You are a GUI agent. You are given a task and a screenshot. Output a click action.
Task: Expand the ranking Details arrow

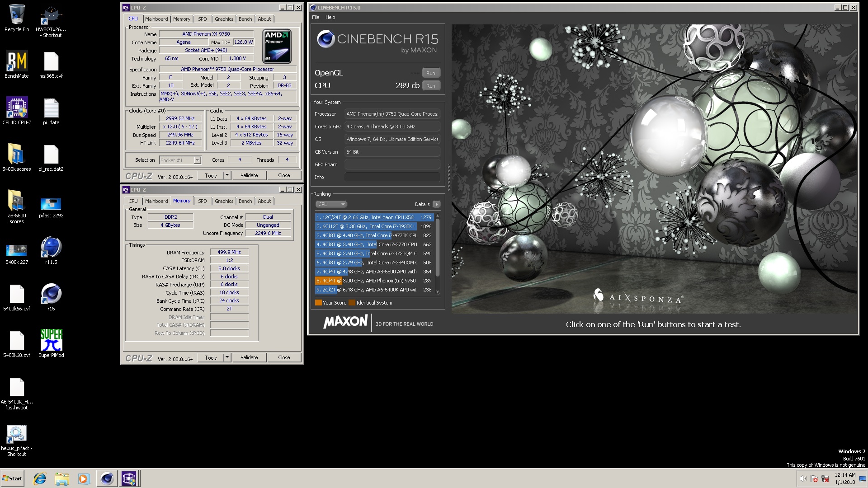(x=436, y=204)
